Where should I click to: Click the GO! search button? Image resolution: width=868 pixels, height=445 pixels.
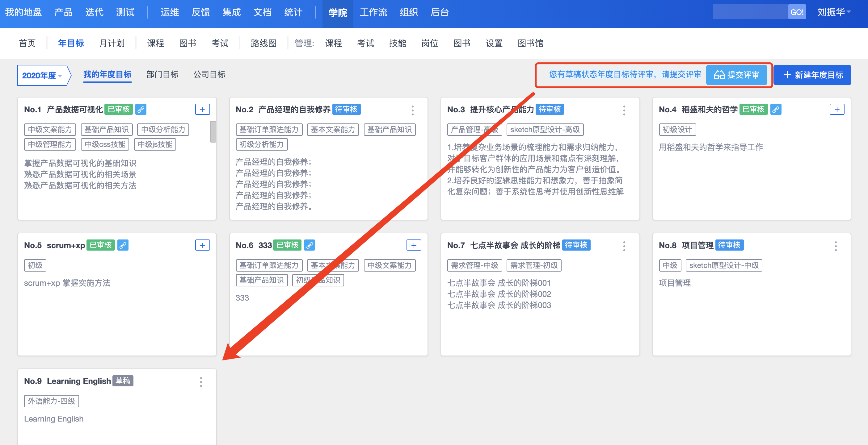pos(797,12)
